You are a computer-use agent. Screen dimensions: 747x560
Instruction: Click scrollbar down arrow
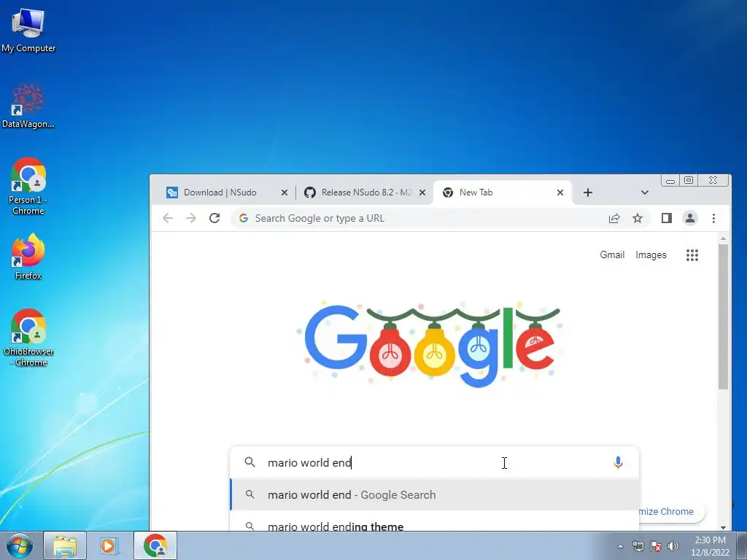coord(723,527)
